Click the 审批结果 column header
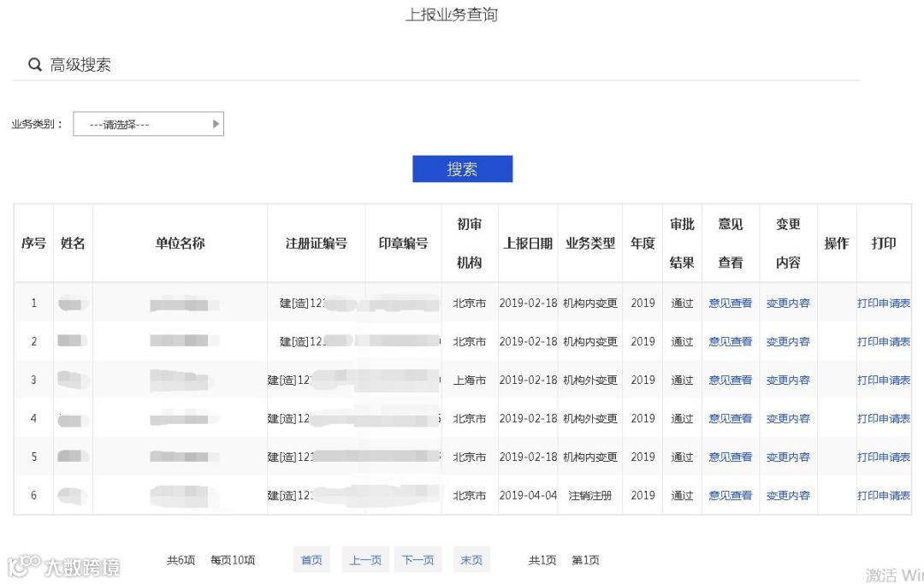The image size is (924, 584). (x=683, y=243)
